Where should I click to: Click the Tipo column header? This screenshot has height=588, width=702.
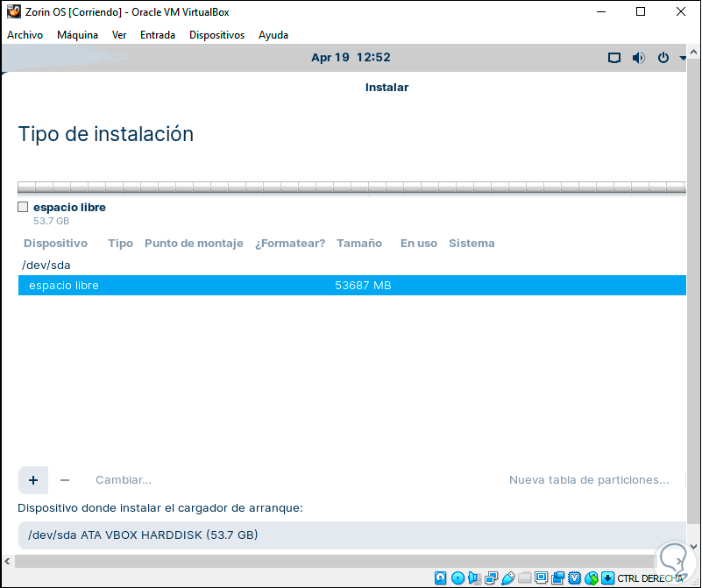(x=120, y=244)
